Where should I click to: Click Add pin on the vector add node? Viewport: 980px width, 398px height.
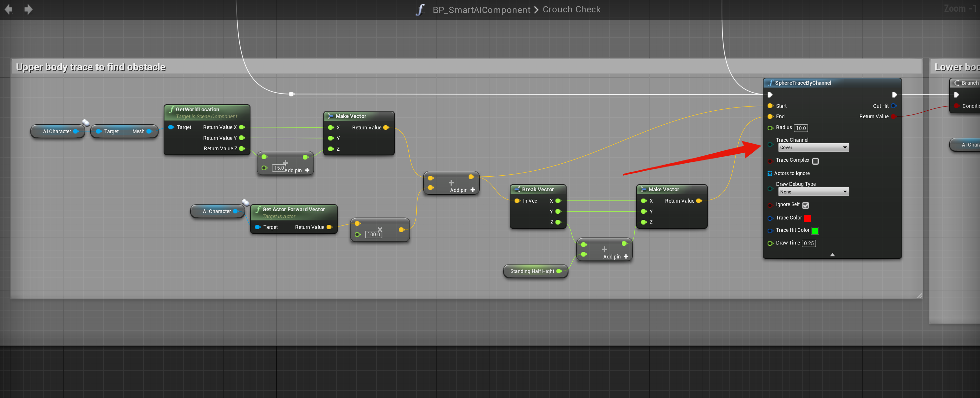[x=463, y=190]
